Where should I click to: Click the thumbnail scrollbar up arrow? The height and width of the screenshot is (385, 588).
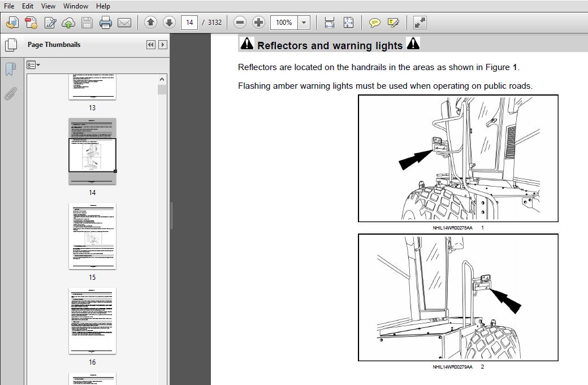pos(162,79)
